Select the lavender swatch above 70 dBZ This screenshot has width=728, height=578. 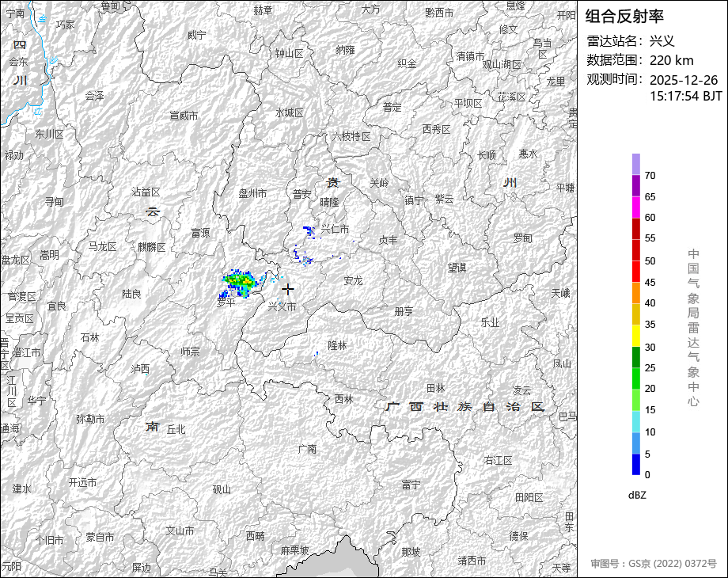pos(636,164)
